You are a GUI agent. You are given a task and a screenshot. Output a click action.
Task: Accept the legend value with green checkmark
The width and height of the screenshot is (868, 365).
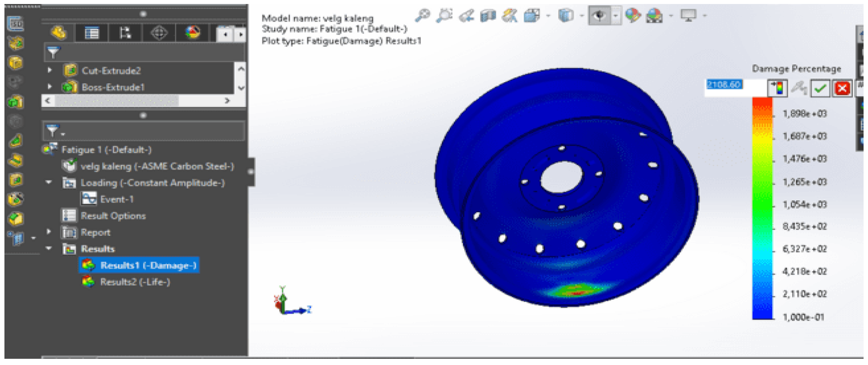[x=820, y=88]
